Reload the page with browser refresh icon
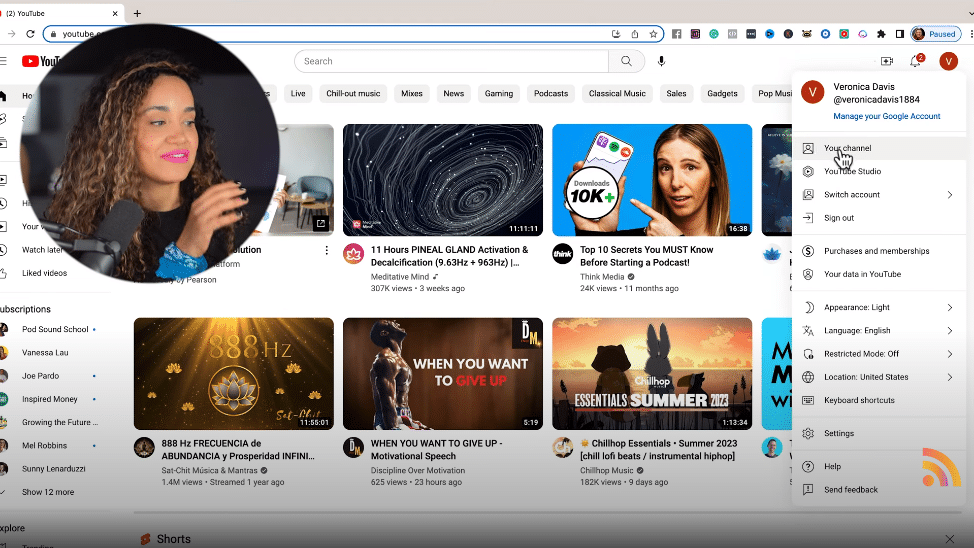 point(30,34)
